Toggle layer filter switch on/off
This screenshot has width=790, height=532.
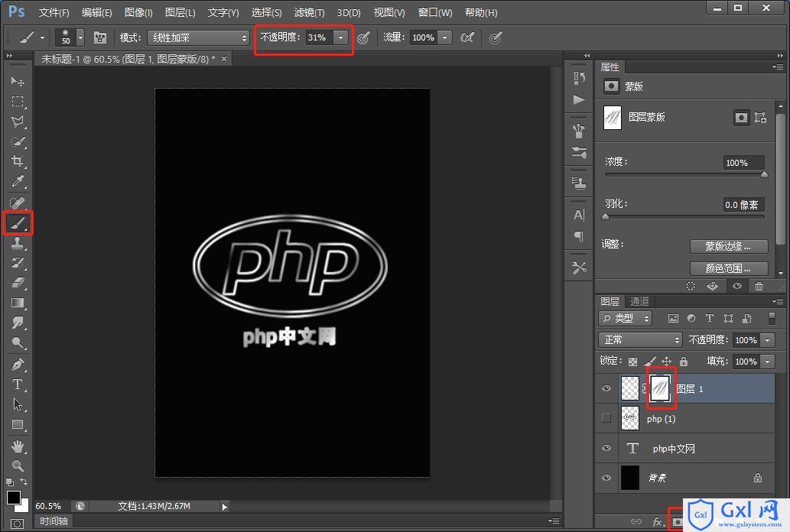pyautogui.click(x=772, y=318)
